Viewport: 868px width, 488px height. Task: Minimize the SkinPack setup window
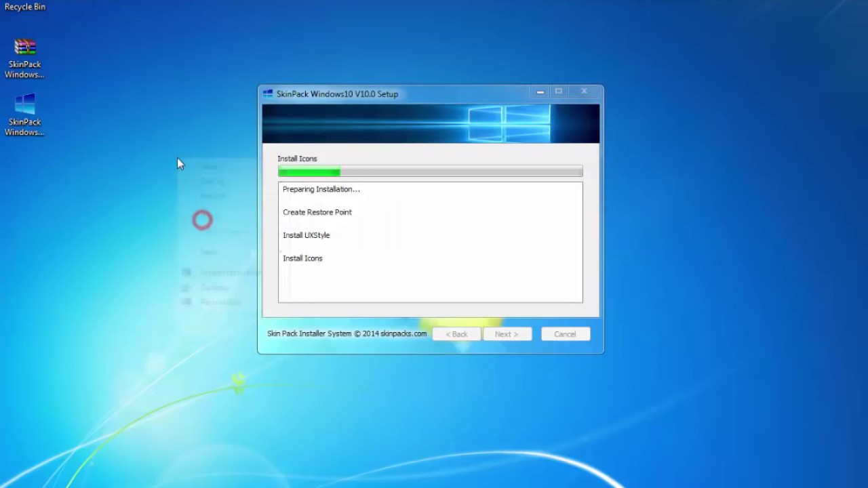540,91
